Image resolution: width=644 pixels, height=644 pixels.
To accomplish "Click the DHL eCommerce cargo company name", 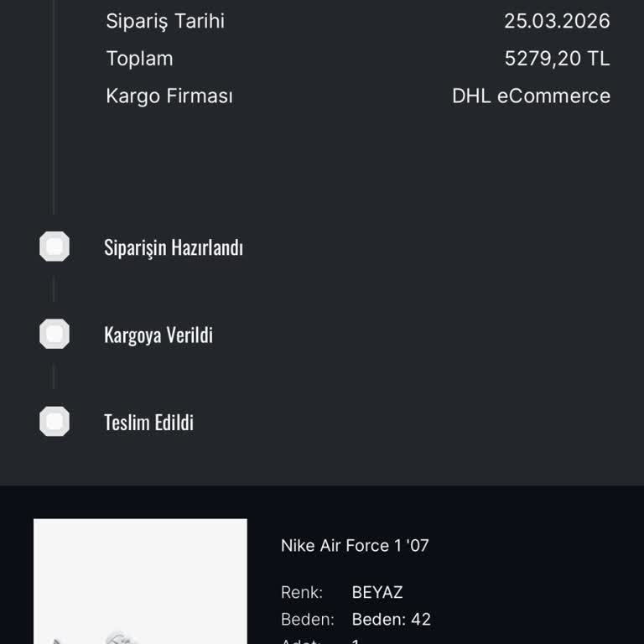I will click(x=531, y=96).
